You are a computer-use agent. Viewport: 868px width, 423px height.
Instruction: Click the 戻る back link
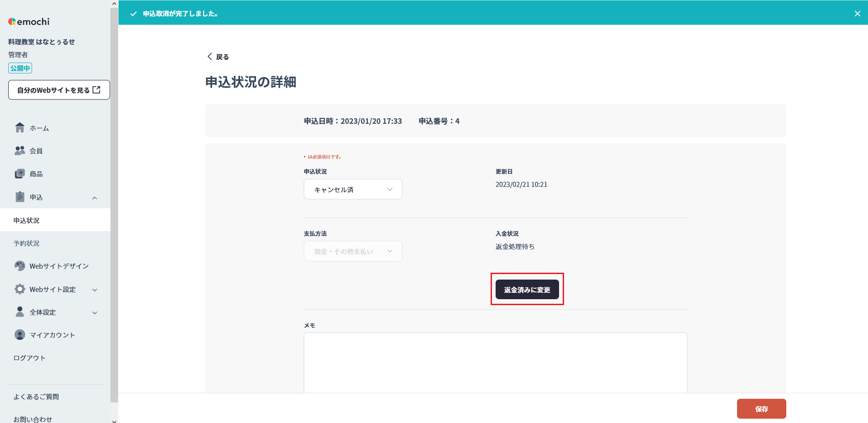pos(218,57)
